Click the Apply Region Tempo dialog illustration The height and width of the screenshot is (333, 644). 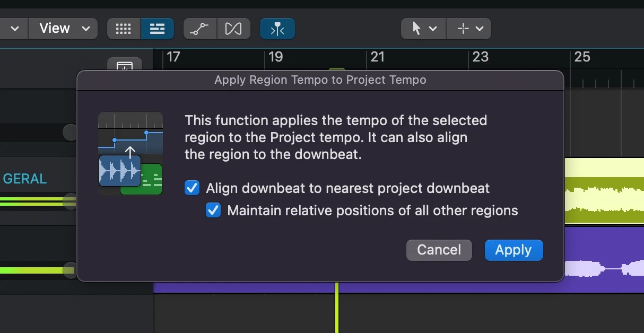130,153
